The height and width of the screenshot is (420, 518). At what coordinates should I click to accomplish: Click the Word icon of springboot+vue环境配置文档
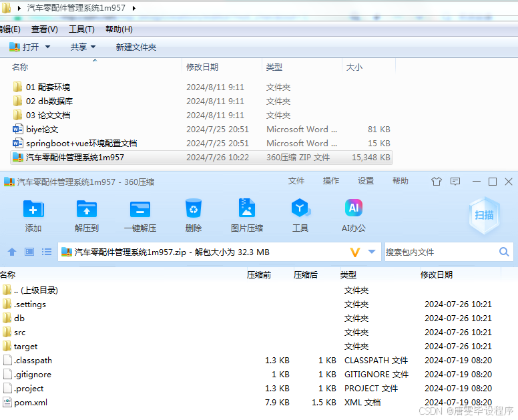(17, 143)
